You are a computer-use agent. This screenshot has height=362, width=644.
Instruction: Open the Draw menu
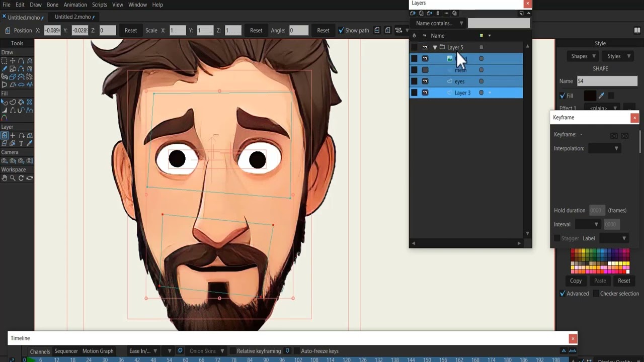[36, 5]
